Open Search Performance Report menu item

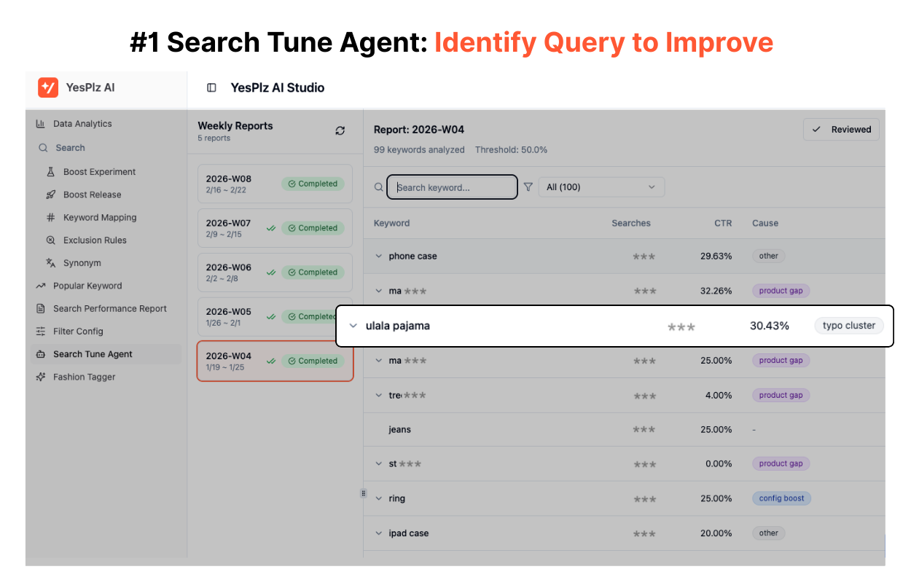tap(109, 309)
